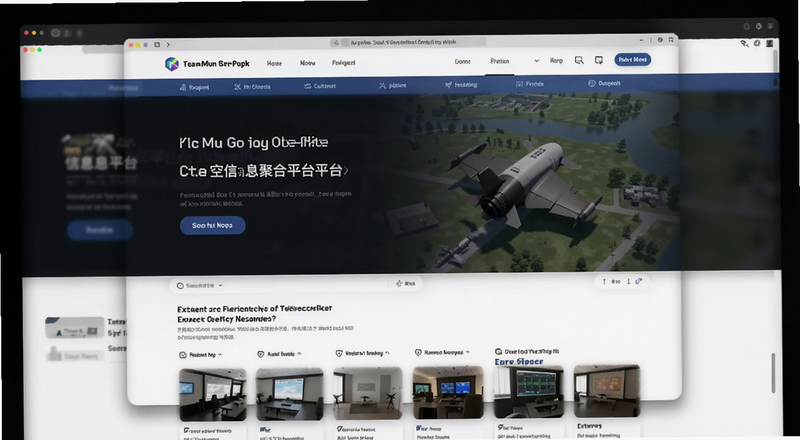The width and height of the screenshot is (800, 440).
Task: Click the front window address bar
Action: point(408,42)
